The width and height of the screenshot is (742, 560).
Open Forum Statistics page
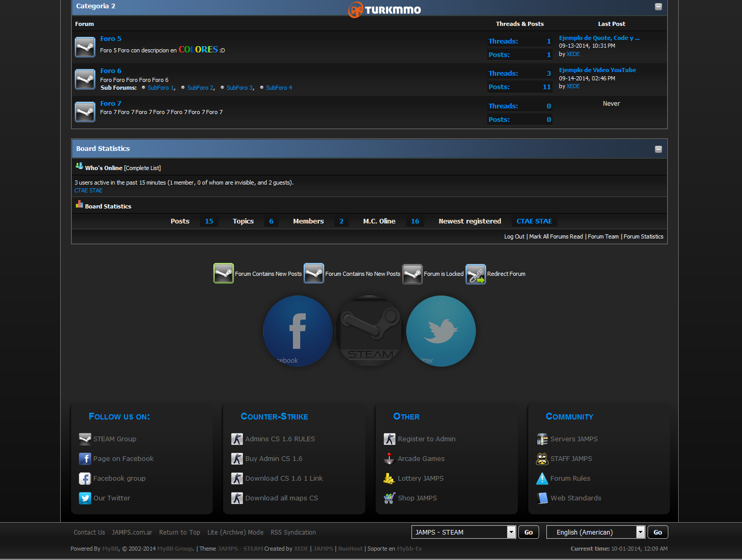coord(643,236)
